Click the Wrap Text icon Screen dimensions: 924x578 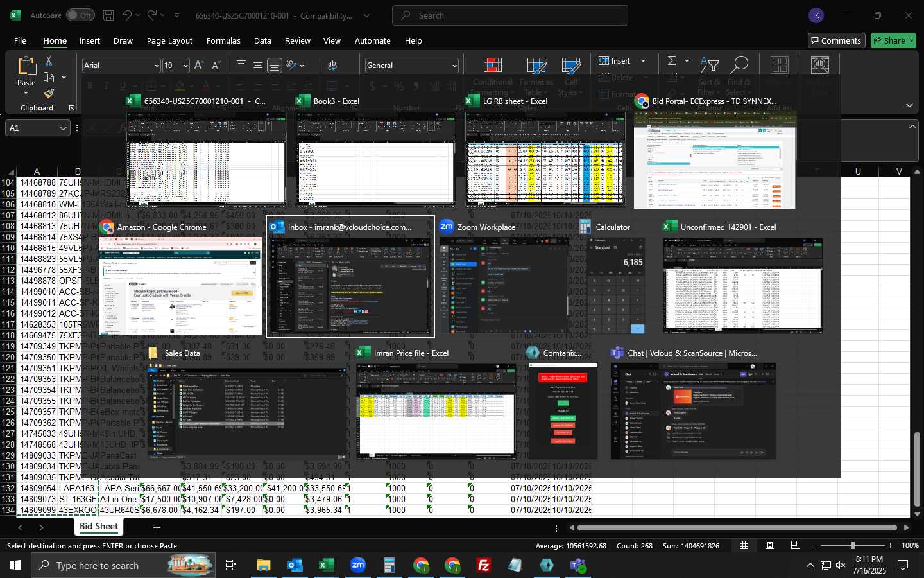pos(332,66)
